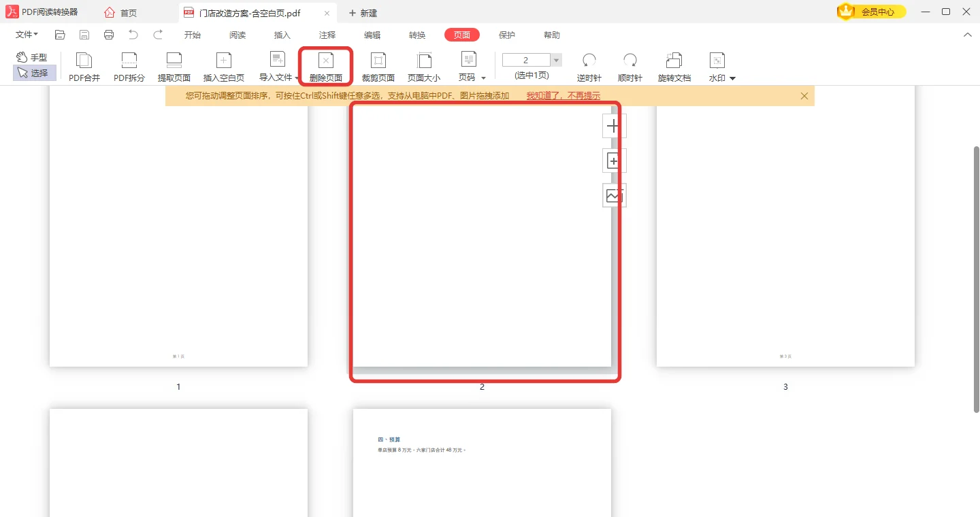Open the 保护 protect tab
The width and height of the screenshot is (980, 517).
pyautogui.click(x=507, y=35)
